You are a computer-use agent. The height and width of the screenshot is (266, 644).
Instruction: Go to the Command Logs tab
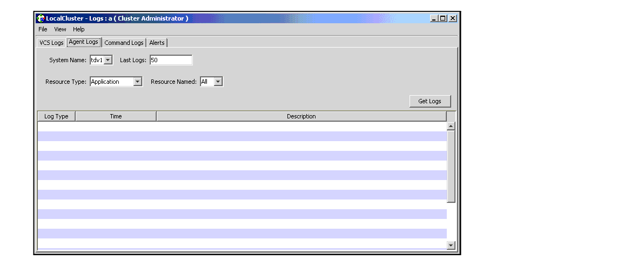(x=124, y=43)
